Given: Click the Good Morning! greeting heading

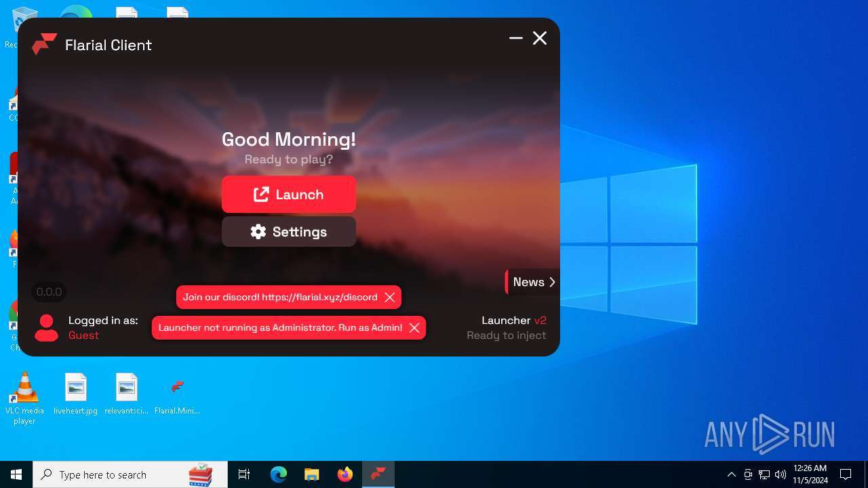Looking at the screenshot, I should click(x=289, y=140).
